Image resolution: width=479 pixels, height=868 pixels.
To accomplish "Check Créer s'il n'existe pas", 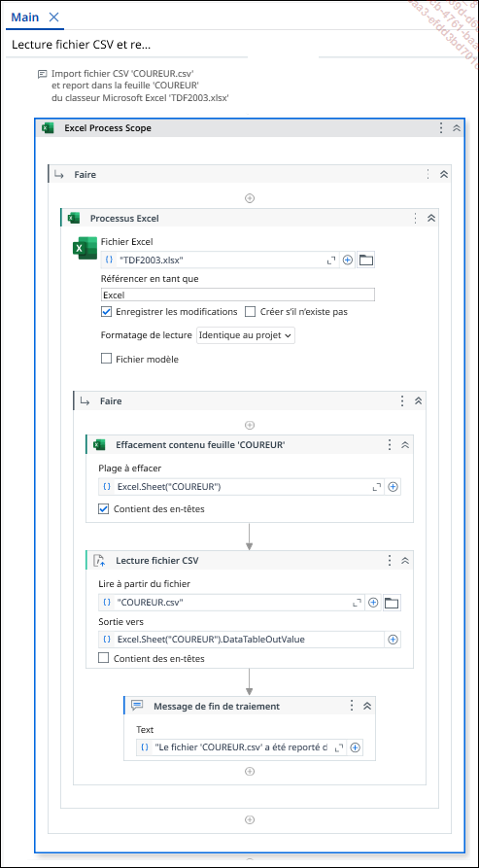I will point(251,312).
